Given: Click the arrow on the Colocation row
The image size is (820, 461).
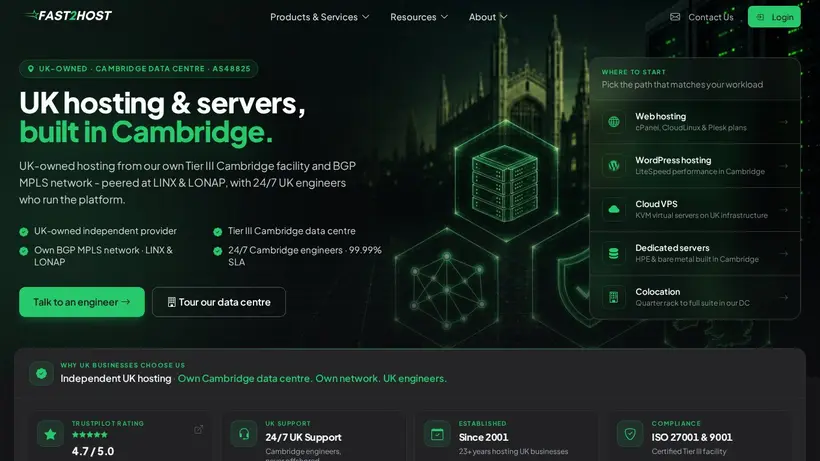Looking at the screenshot, I should click(x=783, y=297).
